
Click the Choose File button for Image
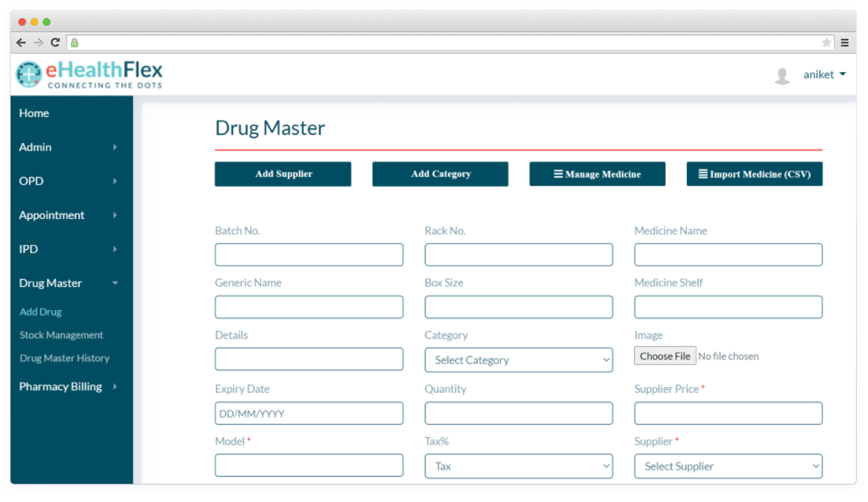tap(665, 356)
